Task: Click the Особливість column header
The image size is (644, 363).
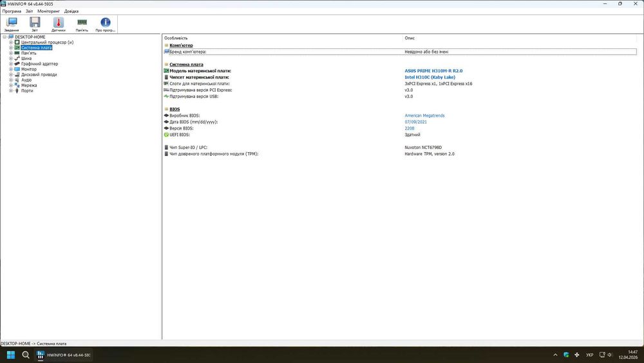Action: [176, 38]
